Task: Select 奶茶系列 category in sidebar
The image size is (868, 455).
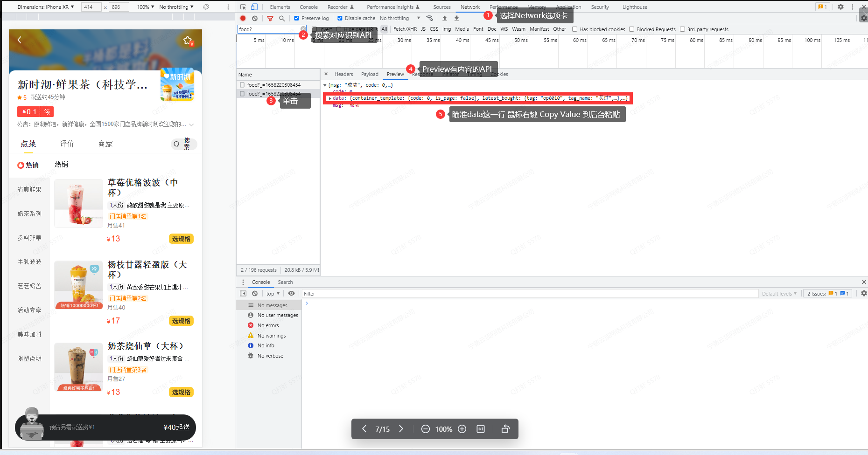Action: 29,214
